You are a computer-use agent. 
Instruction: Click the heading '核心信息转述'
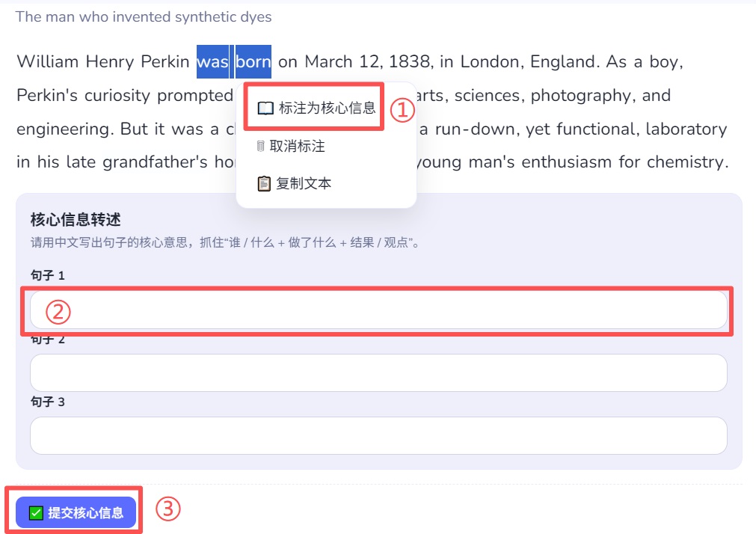pyautogui.click(x=76, y=219)
